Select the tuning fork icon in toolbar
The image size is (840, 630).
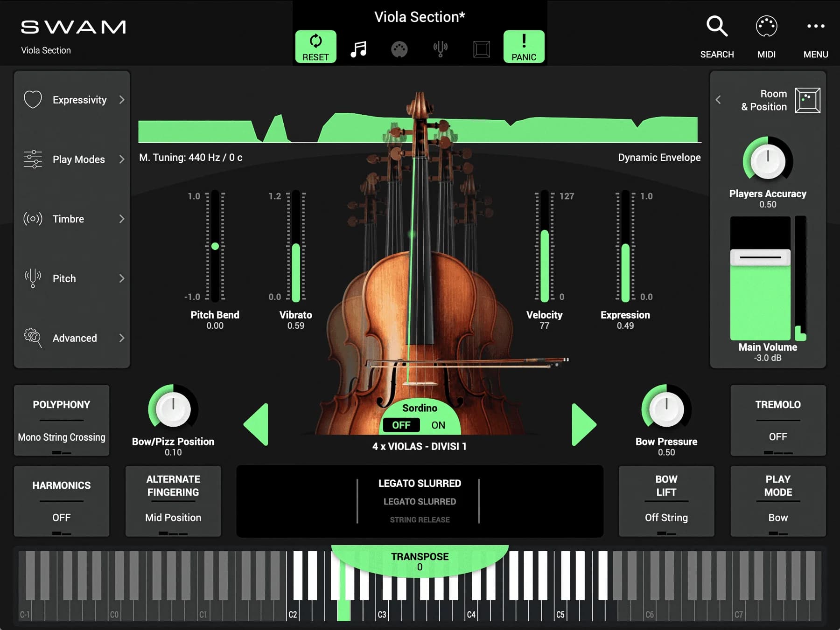[x=440, y=49]
